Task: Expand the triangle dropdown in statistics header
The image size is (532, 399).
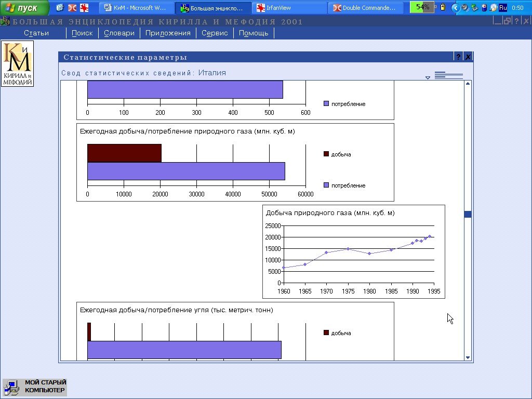Action: pos(428,78)
